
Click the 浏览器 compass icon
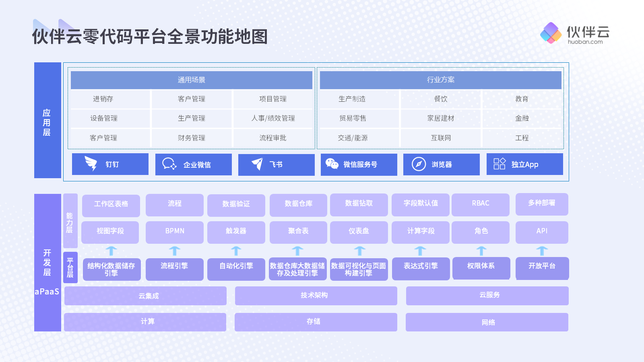(x=419, y=164)
